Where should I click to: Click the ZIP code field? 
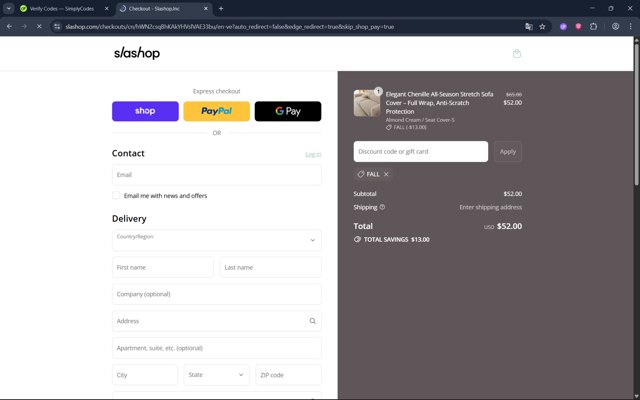tap(288, 375)
